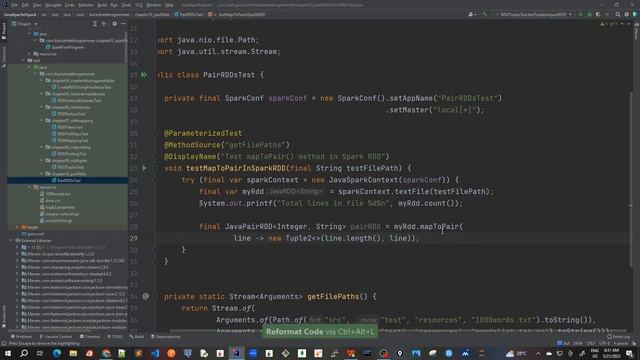This screenshot has width=640, height=360.
Task: Collapse the chapter10_pairRdds package node
Action: click(41, 174)
